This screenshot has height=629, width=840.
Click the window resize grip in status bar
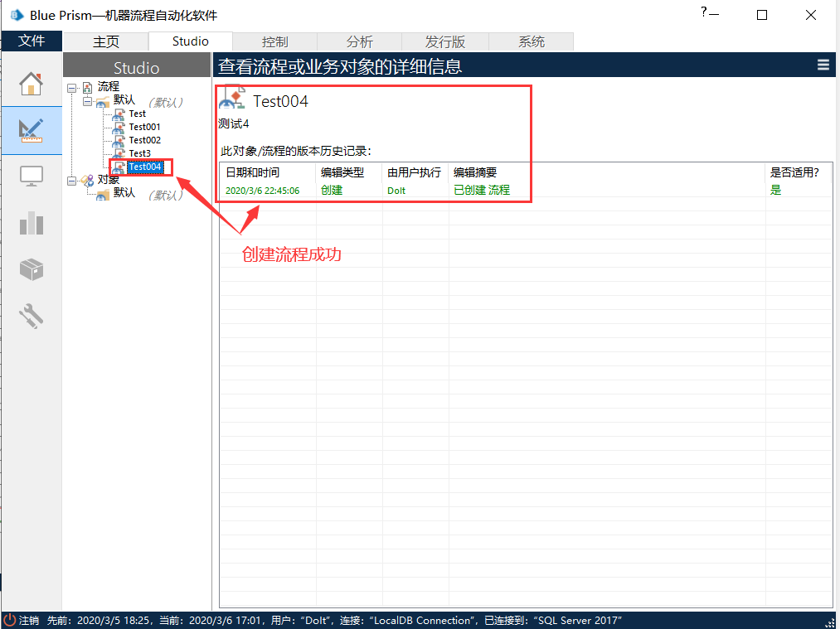[x=832, y=622]
